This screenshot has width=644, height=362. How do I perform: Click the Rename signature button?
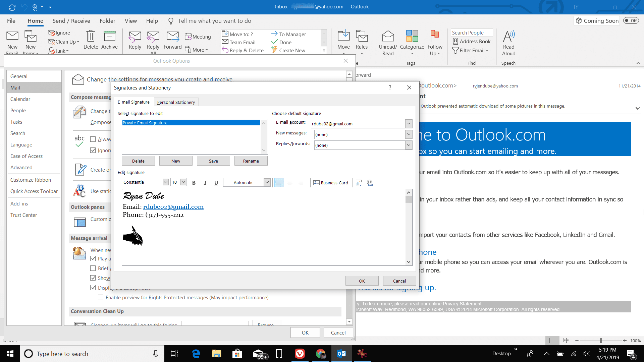(x=251, y=161)
